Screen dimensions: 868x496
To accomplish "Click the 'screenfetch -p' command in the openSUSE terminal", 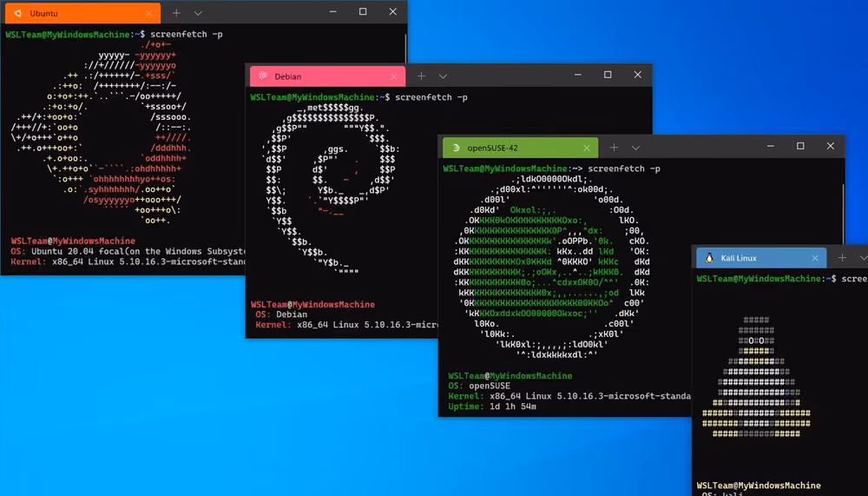I will 624,169.
